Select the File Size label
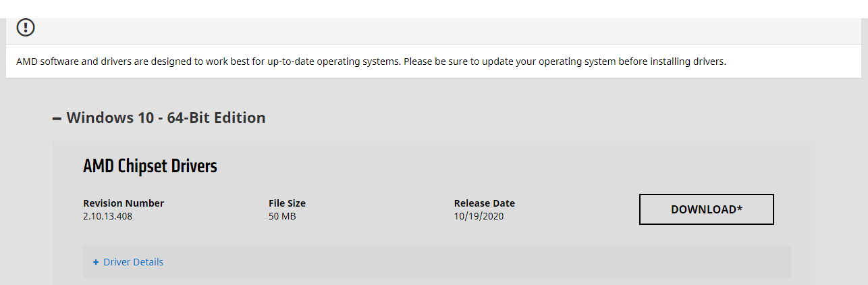Viewport: 868px width, 285px height. point(287,203)
